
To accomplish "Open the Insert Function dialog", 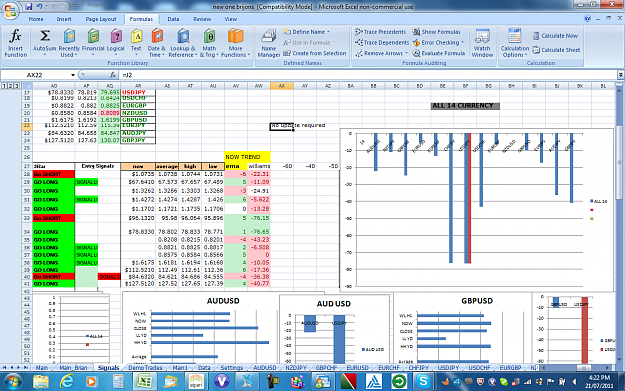I will pos(15,43).
